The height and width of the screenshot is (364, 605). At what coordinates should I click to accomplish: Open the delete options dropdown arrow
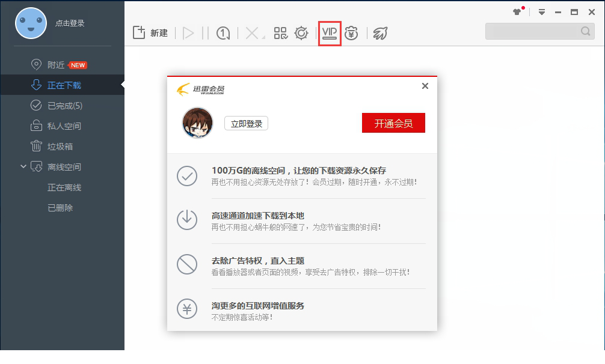click(263, 37)
